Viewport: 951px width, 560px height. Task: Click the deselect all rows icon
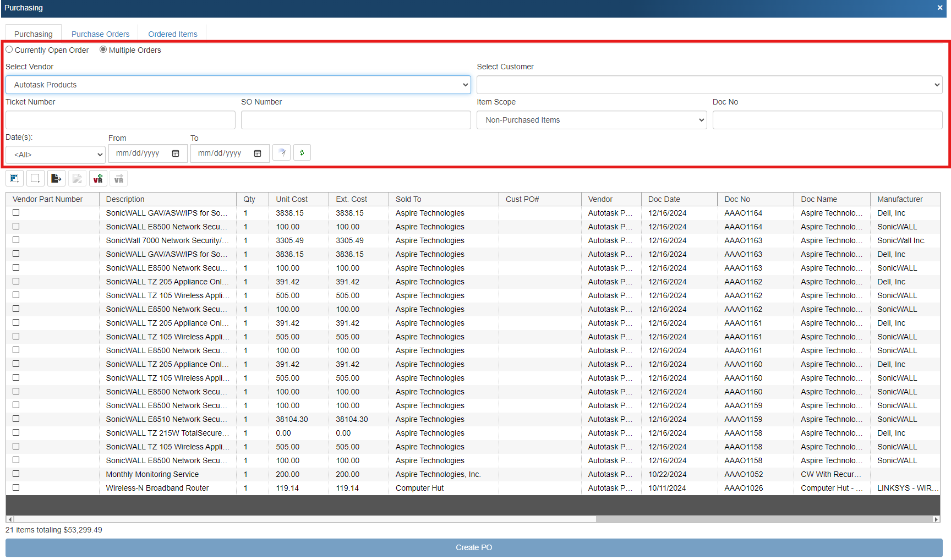[35, 178]
